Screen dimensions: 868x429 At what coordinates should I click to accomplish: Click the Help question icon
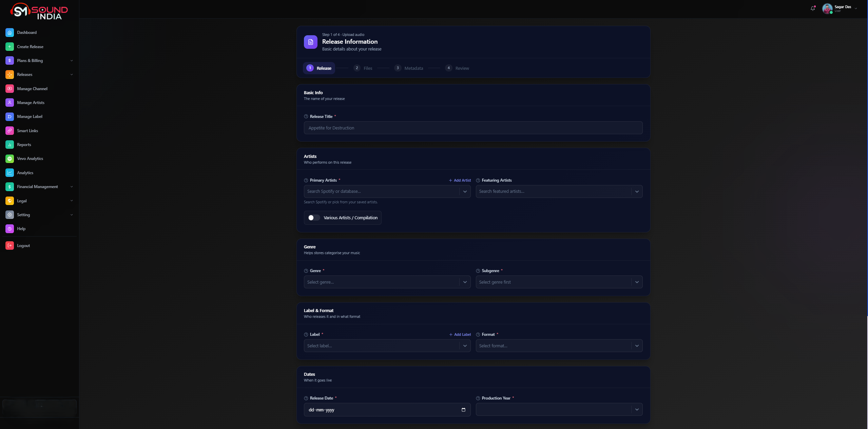[9, 229]
